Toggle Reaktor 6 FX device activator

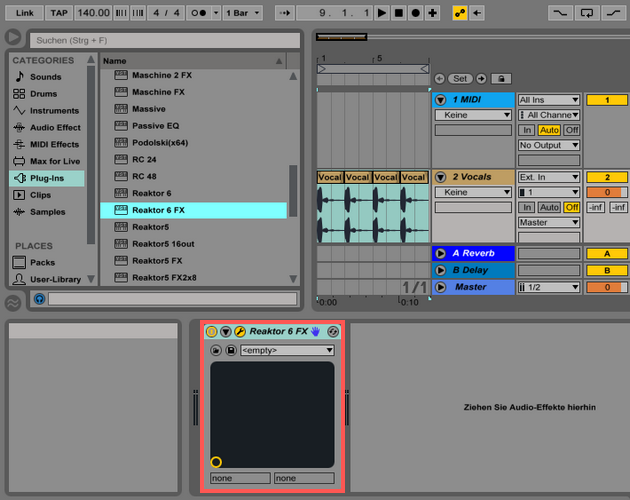tap(211, 332)
